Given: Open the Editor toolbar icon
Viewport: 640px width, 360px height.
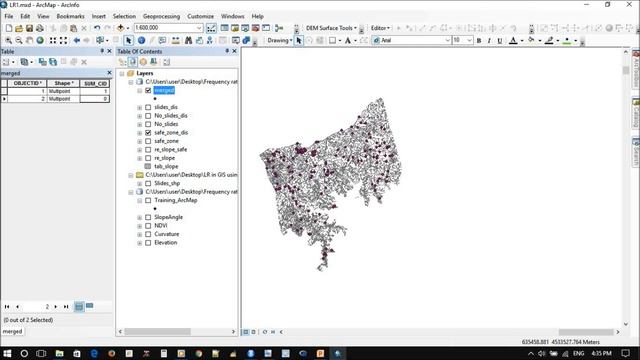Looking at the screenshot, I should (x=211, y=28).
